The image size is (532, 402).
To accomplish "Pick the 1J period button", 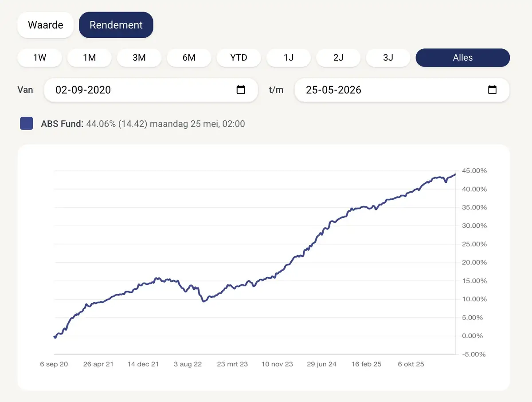I will pyautogui.click(x=289, y=58).
